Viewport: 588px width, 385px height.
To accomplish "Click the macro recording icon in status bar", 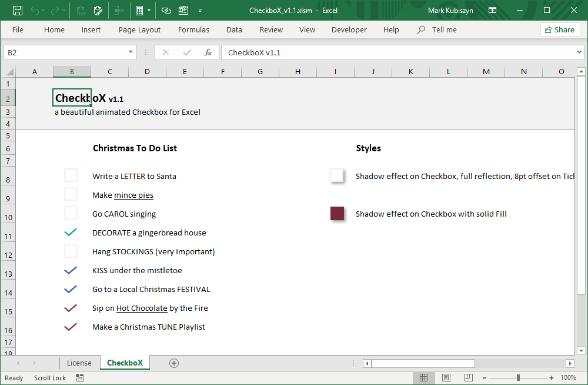I will tap(80, 378).
